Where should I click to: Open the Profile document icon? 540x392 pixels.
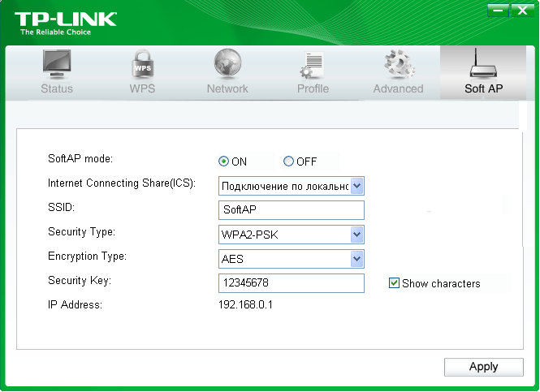pyautogui.click(x=312, y=65)
